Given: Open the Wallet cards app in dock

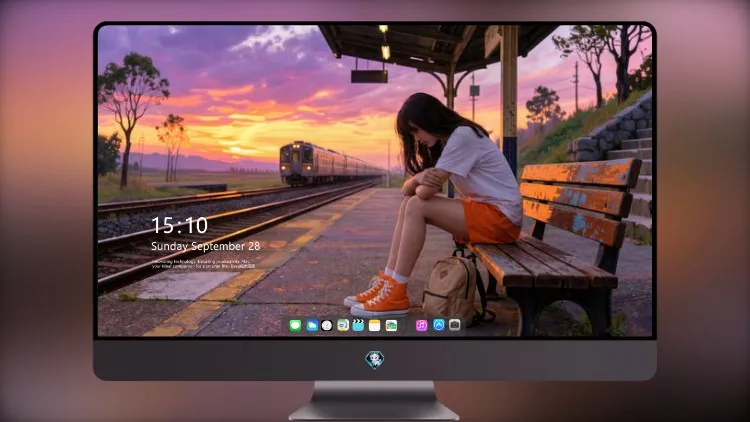Looking at the screenshot, I should pos(391,326).
